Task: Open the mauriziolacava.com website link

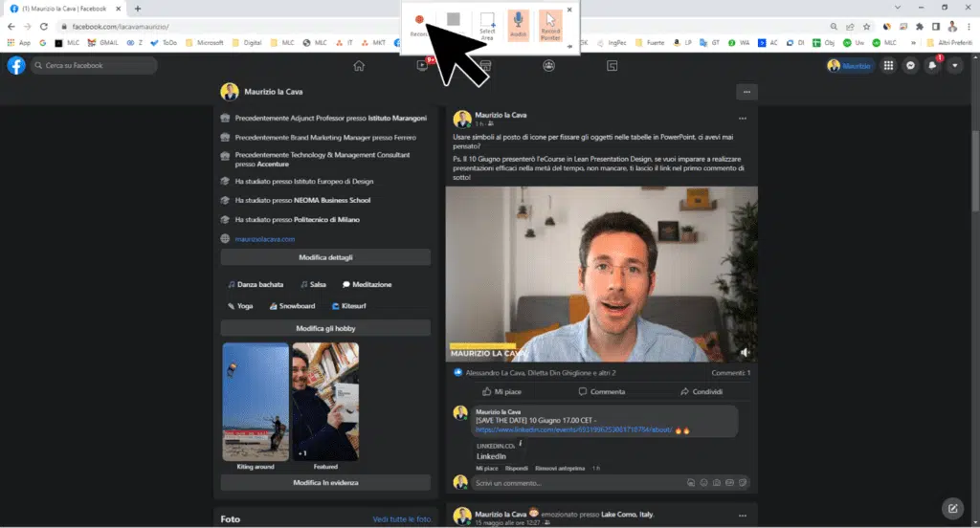Action: click(265, 238)
